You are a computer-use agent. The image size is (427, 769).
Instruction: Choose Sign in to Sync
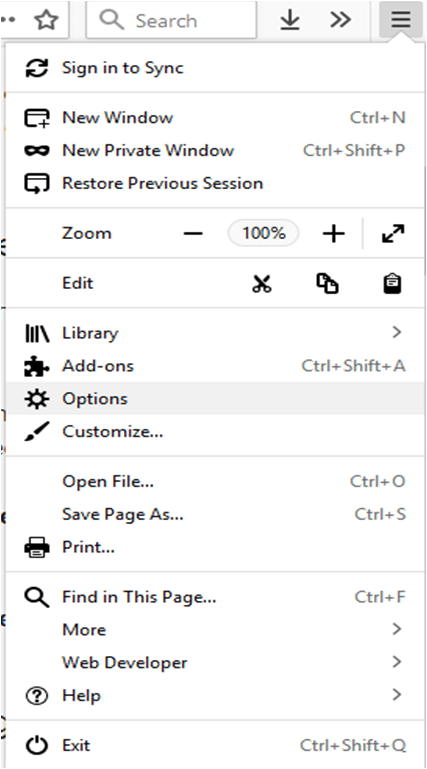click(x=215, y=68)
